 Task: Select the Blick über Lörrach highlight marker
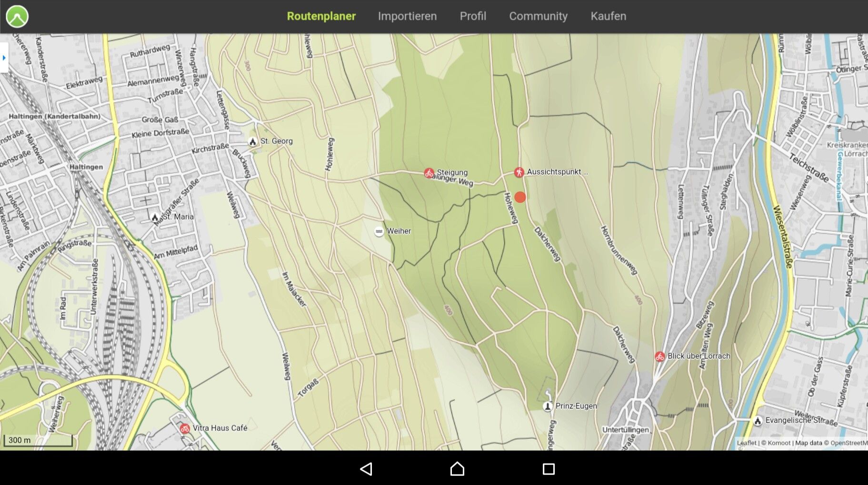[659, 356]
